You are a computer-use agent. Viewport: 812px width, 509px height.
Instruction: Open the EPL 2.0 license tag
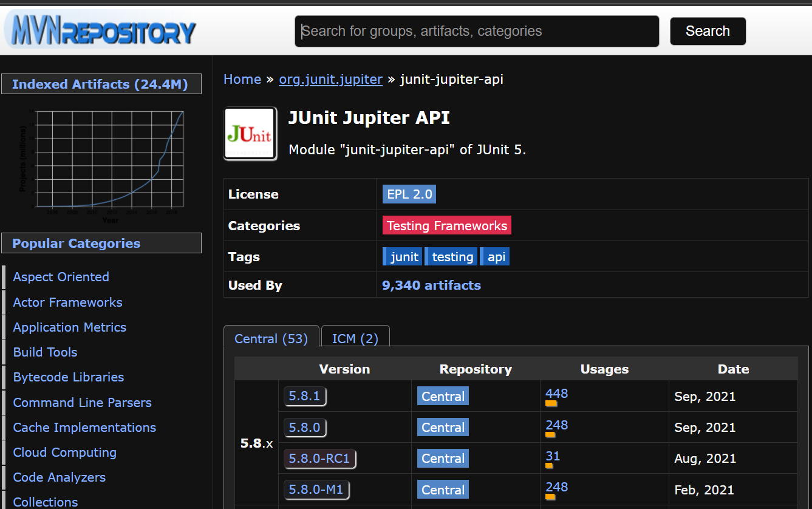(409, 194)
